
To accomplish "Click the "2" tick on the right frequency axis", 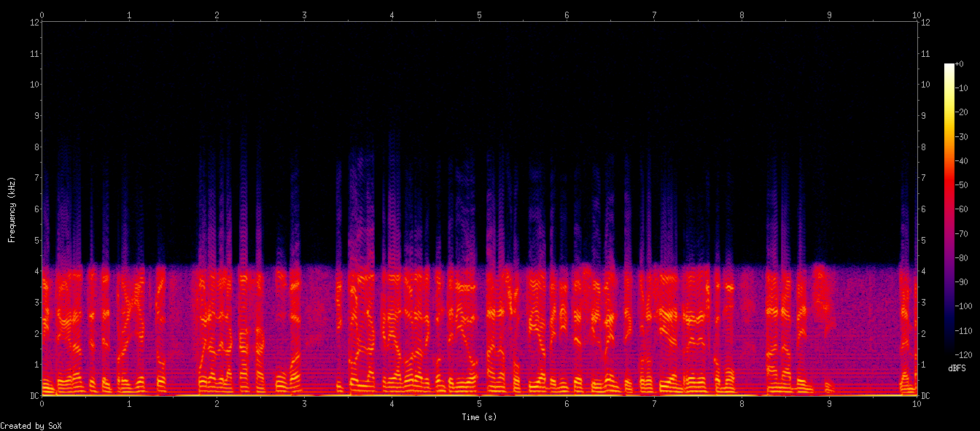I will [x=924, y=334].
